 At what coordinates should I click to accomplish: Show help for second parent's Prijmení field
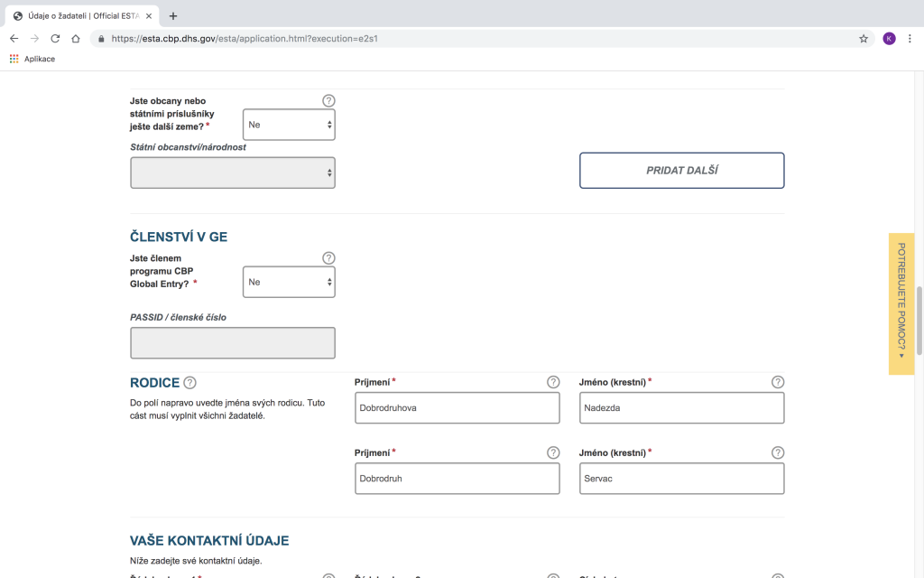point(553,452)
